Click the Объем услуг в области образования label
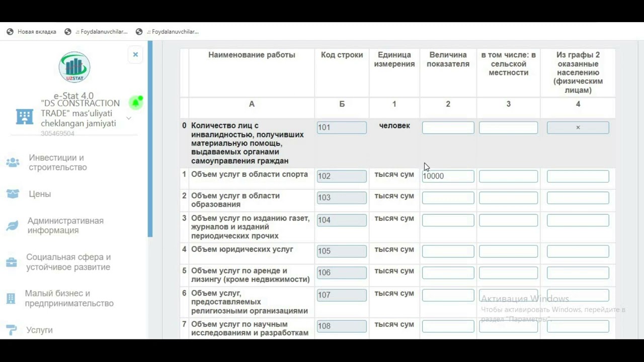Screen dimensions: 644x362 (235, 200)
